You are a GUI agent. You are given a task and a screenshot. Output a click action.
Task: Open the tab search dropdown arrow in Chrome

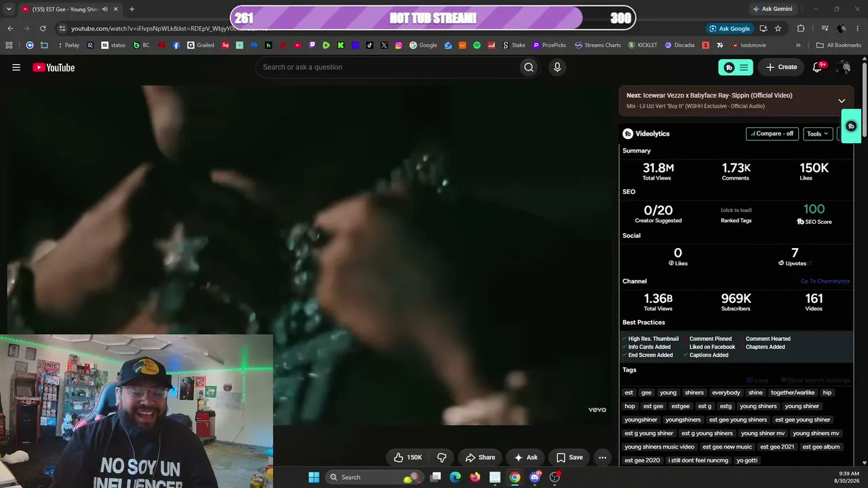(9, 9)
